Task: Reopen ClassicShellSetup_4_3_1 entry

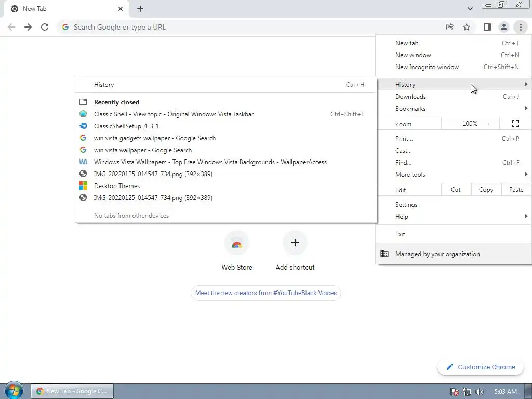Action: 225,126
